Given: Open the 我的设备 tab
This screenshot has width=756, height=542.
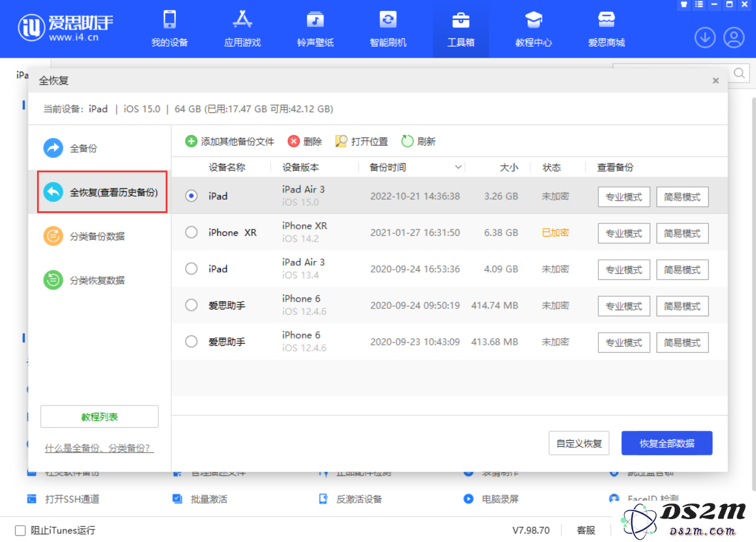Looking at the screenshot, I should point(169,29).
